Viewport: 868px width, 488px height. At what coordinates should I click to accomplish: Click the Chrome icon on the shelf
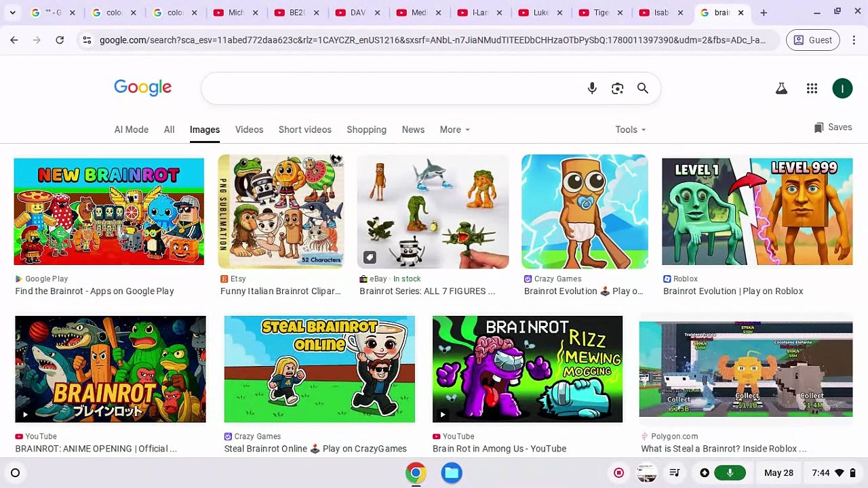point(416,473)
